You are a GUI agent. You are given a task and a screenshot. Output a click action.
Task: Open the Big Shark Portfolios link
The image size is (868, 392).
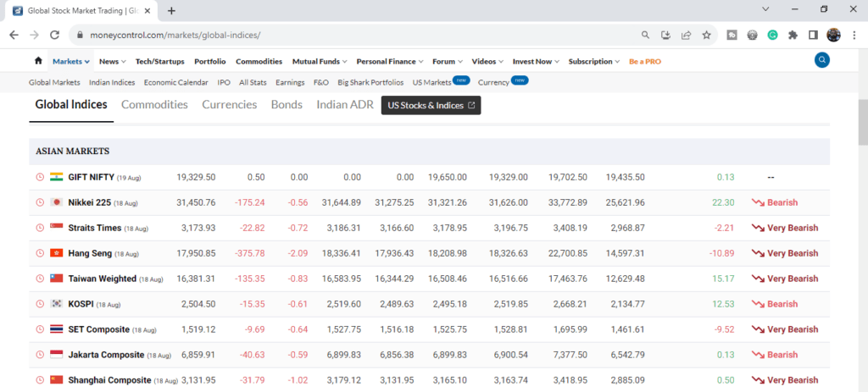tap(370, 82)
